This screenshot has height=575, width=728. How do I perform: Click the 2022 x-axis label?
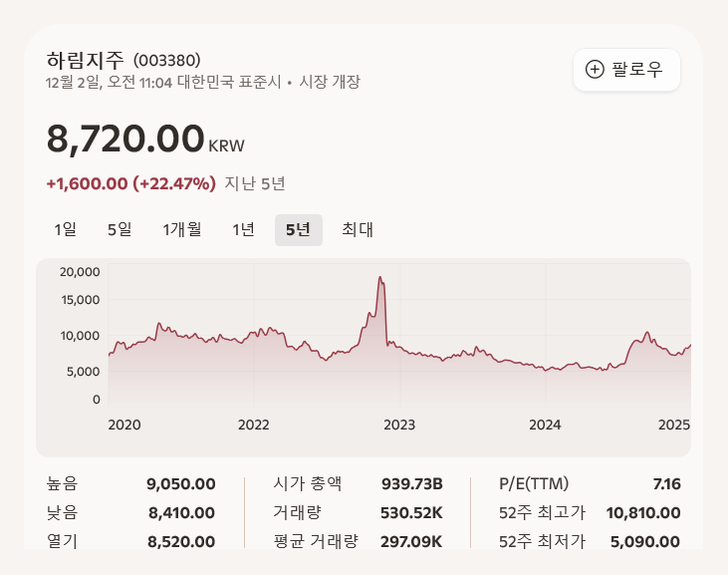(x=254, y=425)
